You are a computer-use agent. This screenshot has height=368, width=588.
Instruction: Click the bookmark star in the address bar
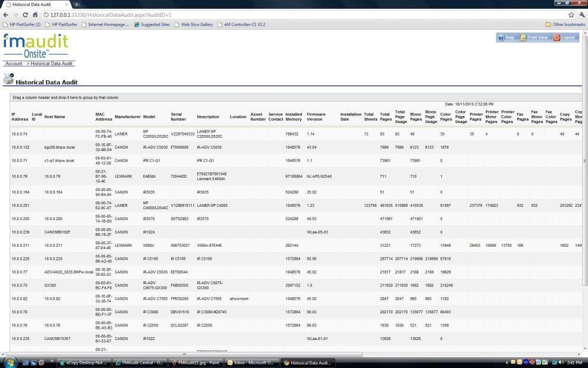(x=570, y=15)
